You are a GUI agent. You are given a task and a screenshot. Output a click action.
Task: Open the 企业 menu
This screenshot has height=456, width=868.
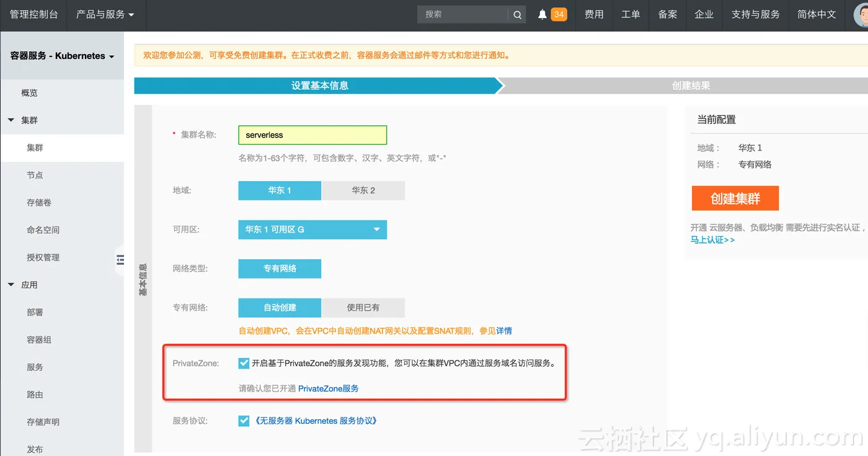point(704,14)
